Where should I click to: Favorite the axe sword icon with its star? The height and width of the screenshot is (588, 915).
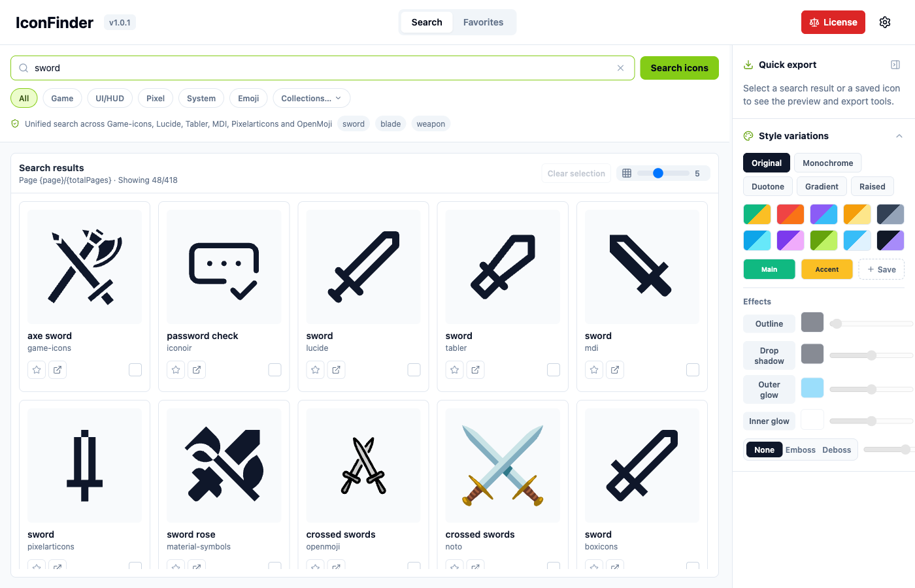pos(37,370)
